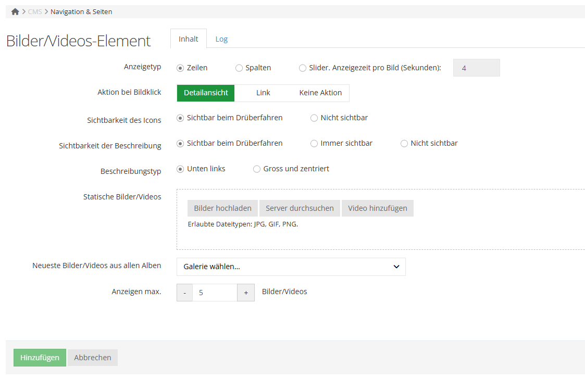Choose Keine Aktion for Bildklick
The width and height of the screenshot is (585, 392).
(x=320, y=93)
